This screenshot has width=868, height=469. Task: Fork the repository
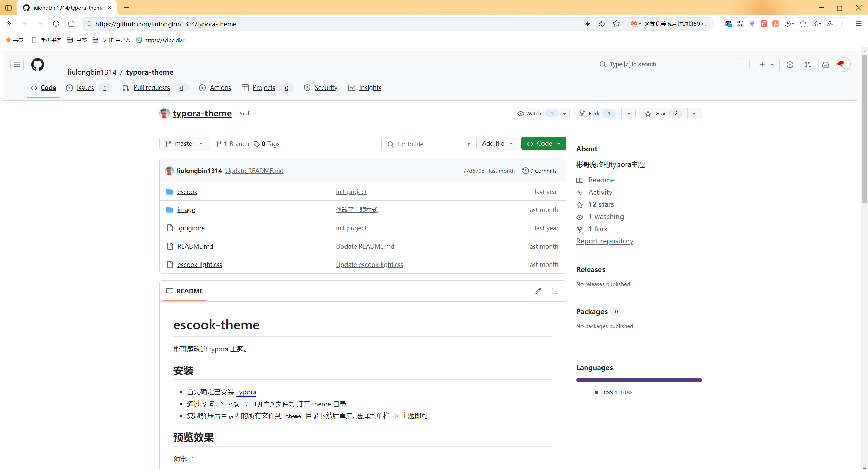597,113
